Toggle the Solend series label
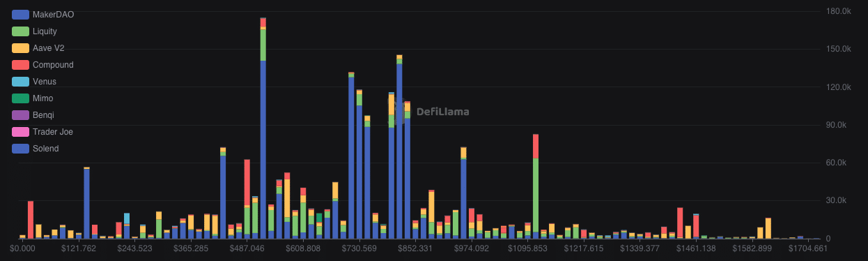 click(x=46, y=149)
